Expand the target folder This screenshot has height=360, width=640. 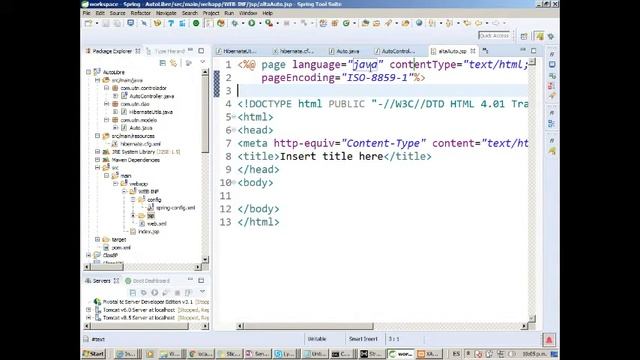pyautogui.click(x=98, y=240)
